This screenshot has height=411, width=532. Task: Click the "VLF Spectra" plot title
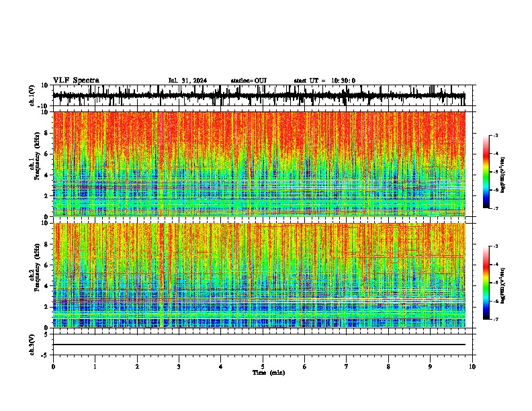coord(76,80)
